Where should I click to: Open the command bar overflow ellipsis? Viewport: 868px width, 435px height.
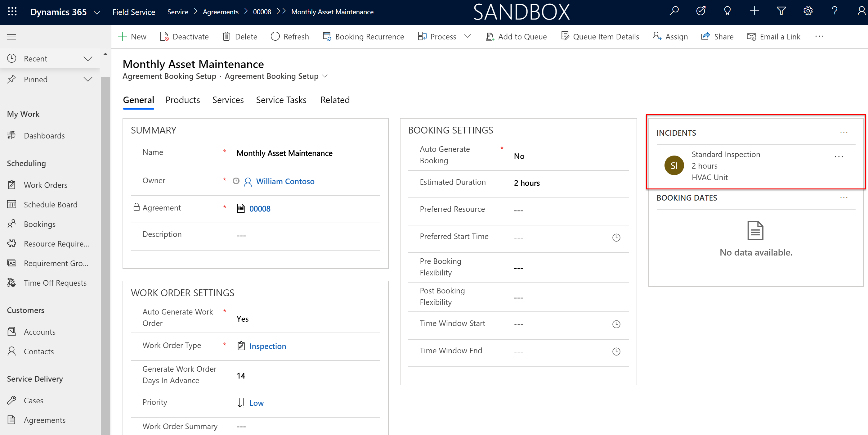(819, 36)
